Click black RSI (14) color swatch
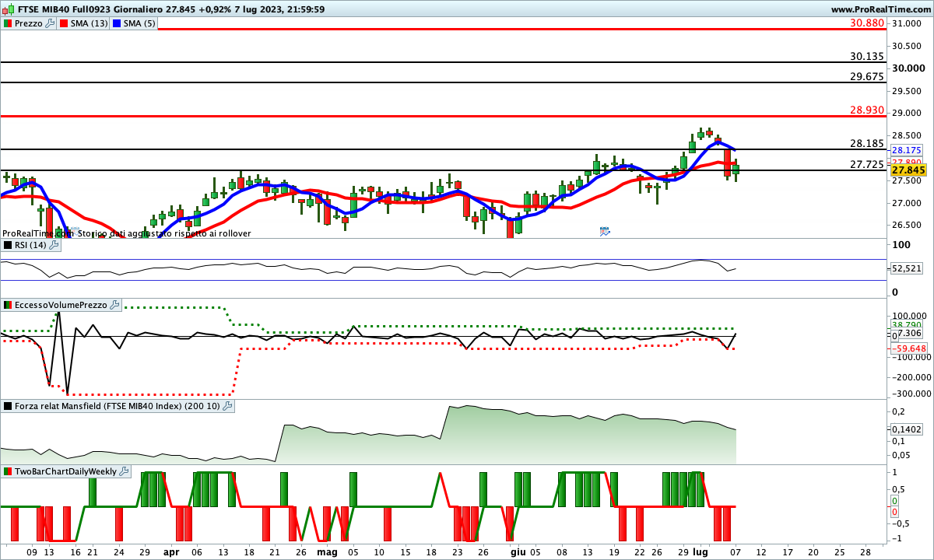 point(8,245)
